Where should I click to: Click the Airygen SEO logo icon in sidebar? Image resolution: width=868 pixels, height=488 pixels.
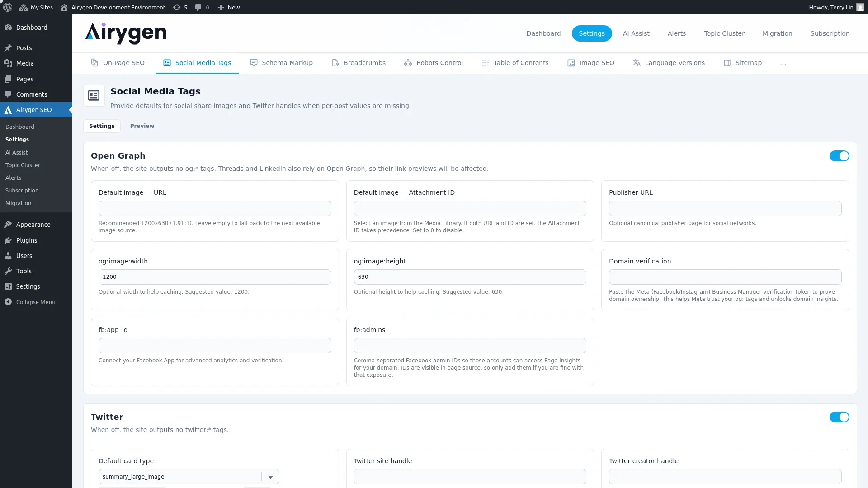[8, 110]
